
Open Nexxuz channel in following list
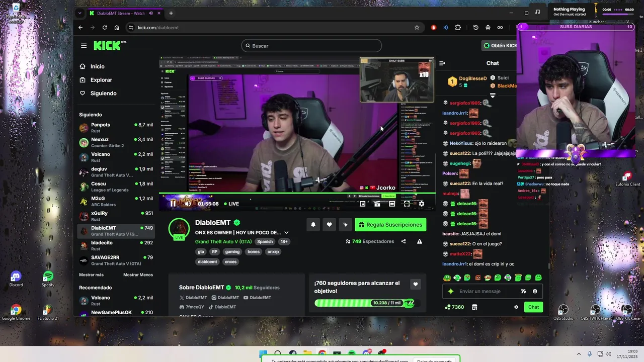click(116, 142)
